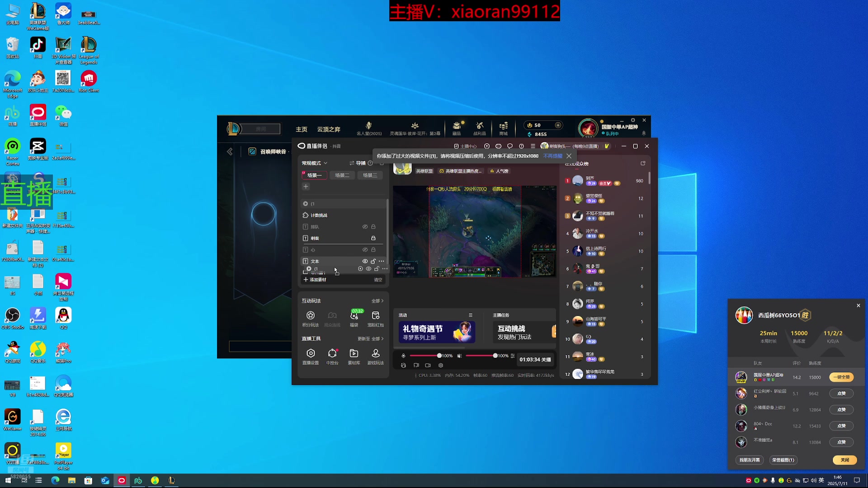Expand the 常规模式 mode dropdown

[315, 163]
